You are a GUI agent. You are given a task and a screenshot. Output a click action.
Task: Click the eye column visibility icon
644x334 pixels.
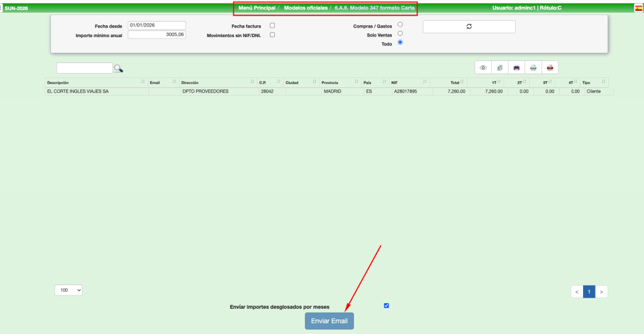pyautogui.click(x=483, y=67)
